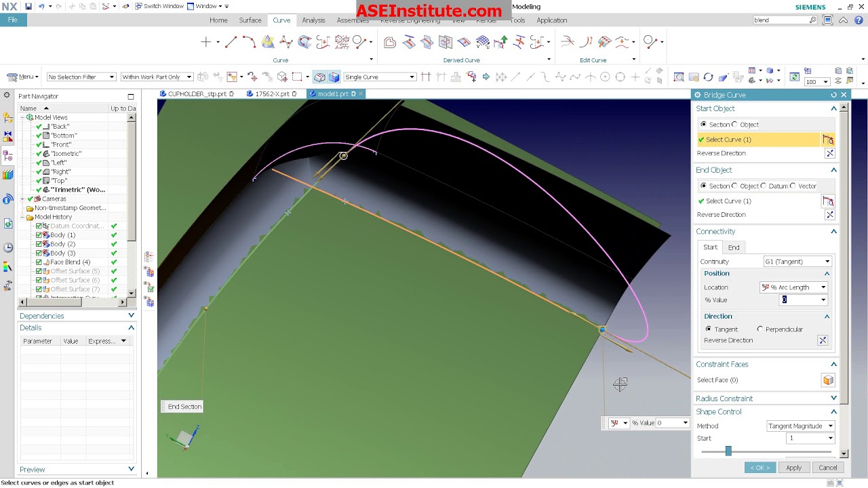Click the Project Curve icon in Derived Curve
The height and width of the screenshot is (488, 868).
pyautogui.click(x=409, y=43)
